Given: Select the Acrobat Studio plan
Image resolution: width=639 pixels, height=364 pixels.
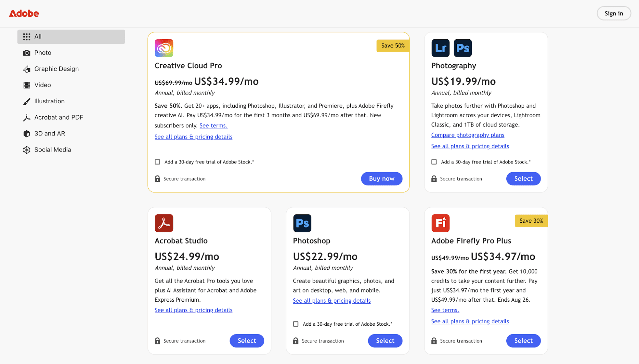Looking at the screenshot, I should pyautogui.click(x=247, y=341).
